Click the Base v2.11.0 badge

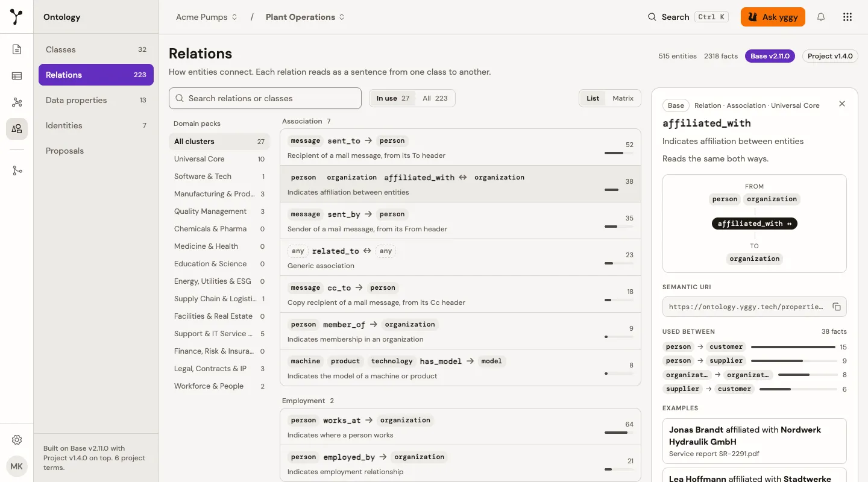click(770, 56)
